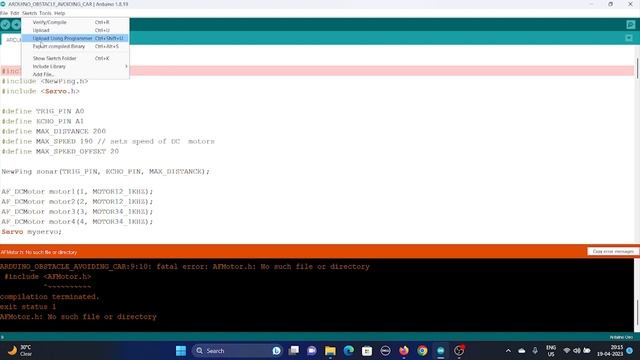Open the Sketch menu in menu bar
Viewport: 640px width, 360px height.
[x=29, y=13]
